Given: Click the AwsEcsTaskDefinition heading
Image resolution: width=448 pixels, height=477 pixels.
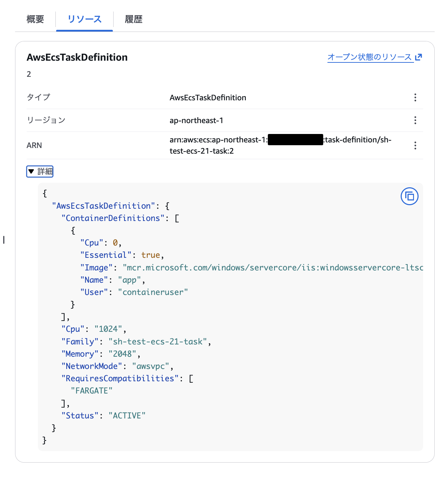Looking at the screenshot, I should (x=77, y=58).
